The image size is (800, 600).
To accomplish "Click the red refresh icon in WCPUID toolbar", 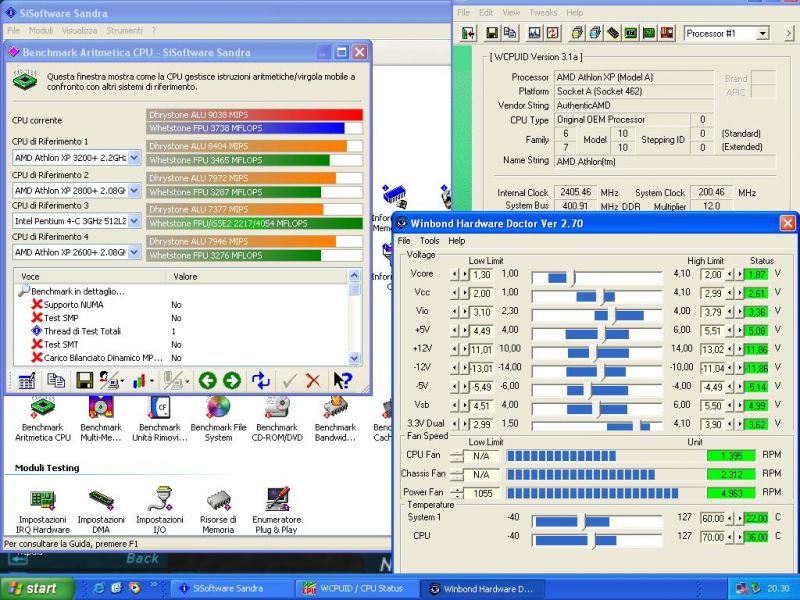I will [x=552, y=34].
